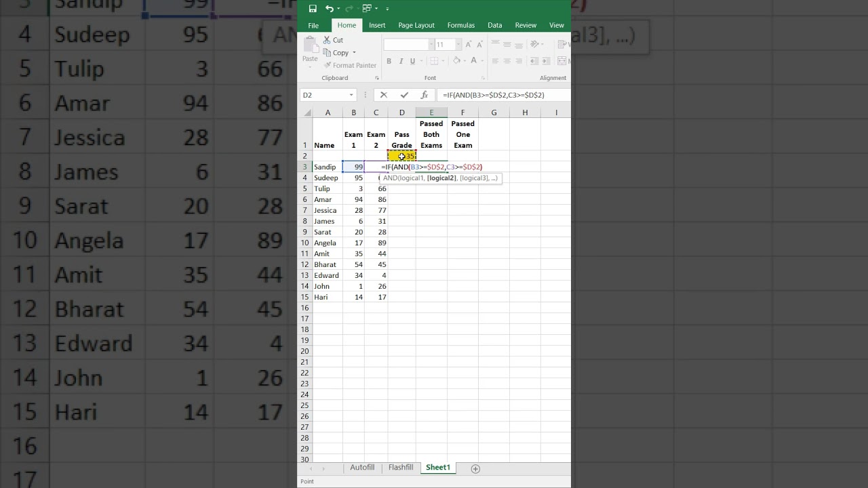This screenshot has width=868, height=488.
Task: Select the column E header
Action: tap(431, 113)
